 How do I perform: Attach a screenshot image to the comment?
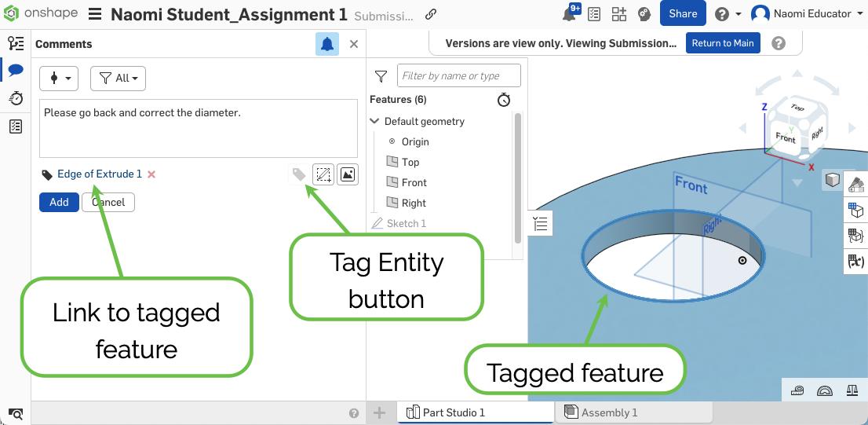pyautogui.click(x=348, y=174)
